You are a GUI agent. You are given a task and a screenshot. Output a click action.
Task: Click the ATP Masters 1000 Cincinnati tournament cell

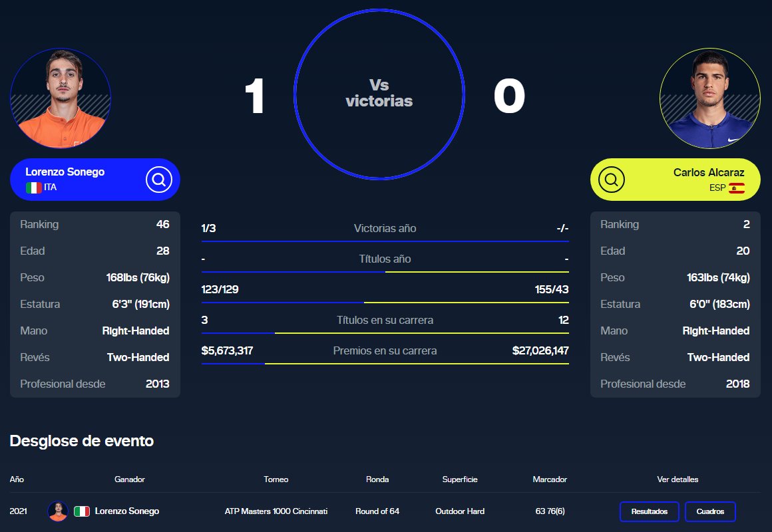click(276, 511)
